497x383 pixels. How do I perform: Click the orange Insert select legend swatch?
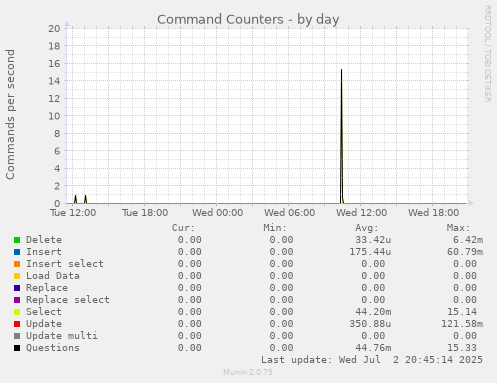pyautogui.click(x=17, y=264)
